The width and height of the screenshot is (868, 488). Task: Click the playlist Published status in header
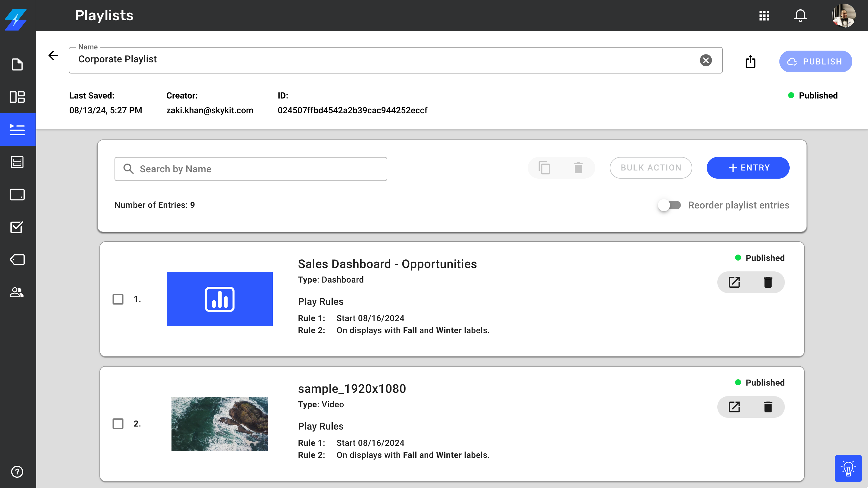[x=813, y=96]
